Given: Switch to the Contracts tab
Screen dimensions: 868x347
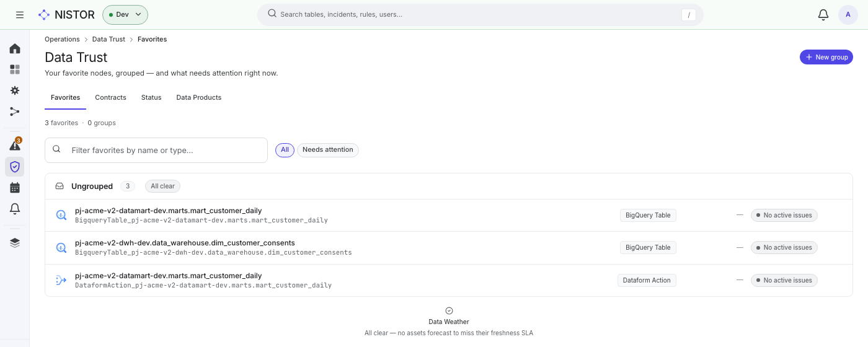Looking at the screenshot, I should [110, 97].
